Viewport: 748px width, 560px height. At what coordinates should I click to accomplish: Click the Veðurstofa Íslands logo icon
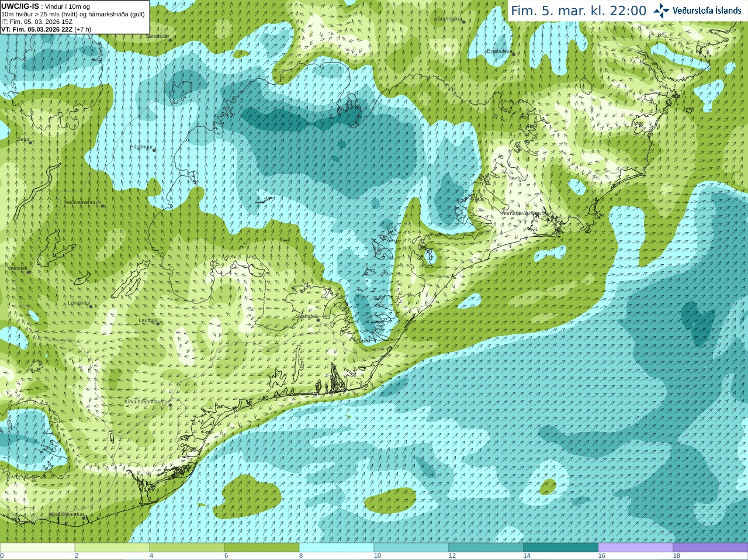[x=662, y=10]
